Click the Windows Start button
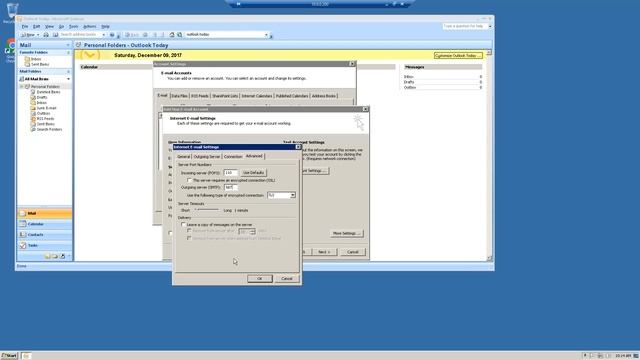Viewport: 640px width, 360px height. coord(9,356)
